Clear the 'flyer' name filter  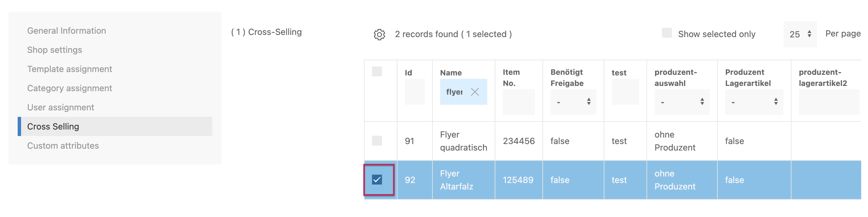coord(475,92)
